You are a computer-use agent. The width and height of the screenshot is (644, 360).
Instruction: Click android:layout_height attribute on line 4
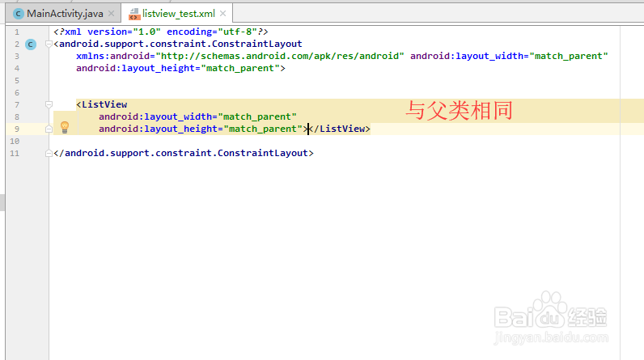(x=178, y=68)
